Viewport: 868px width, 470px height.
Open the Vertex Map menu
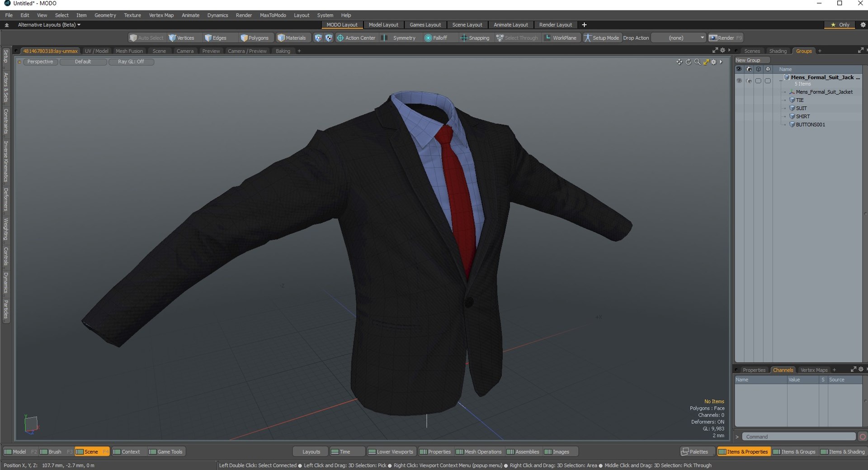coord(161,15)
